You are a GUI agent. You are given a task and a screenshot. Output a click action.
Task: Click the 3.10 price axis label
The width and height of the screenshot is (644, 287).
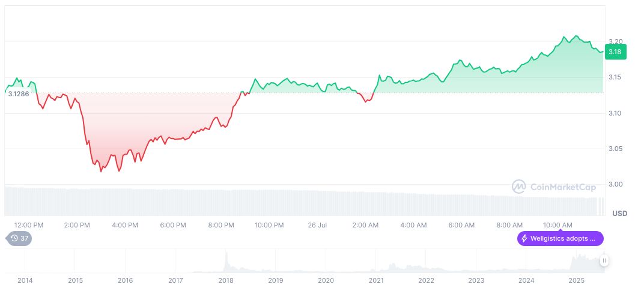coord(615,113)
